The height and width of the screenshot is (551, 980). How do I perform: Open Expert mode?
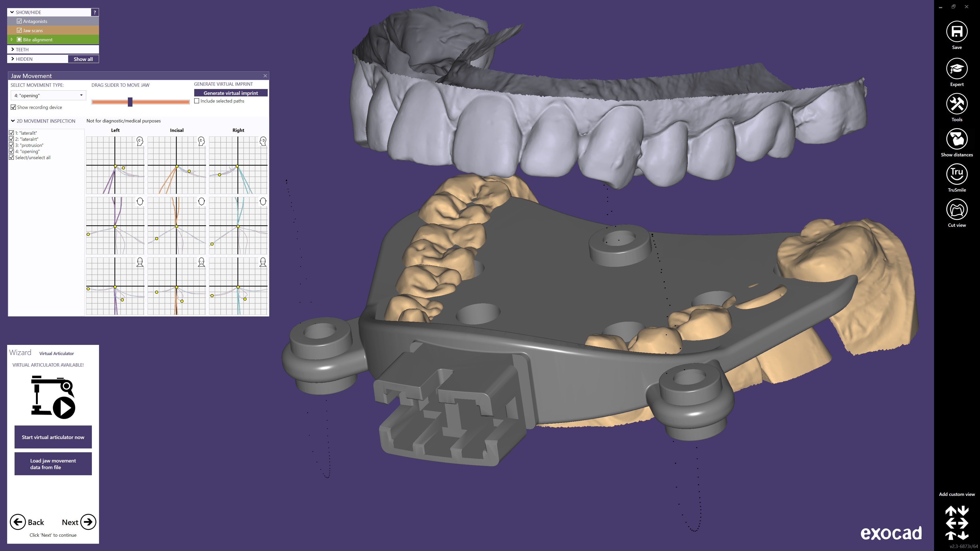[957, 69]
